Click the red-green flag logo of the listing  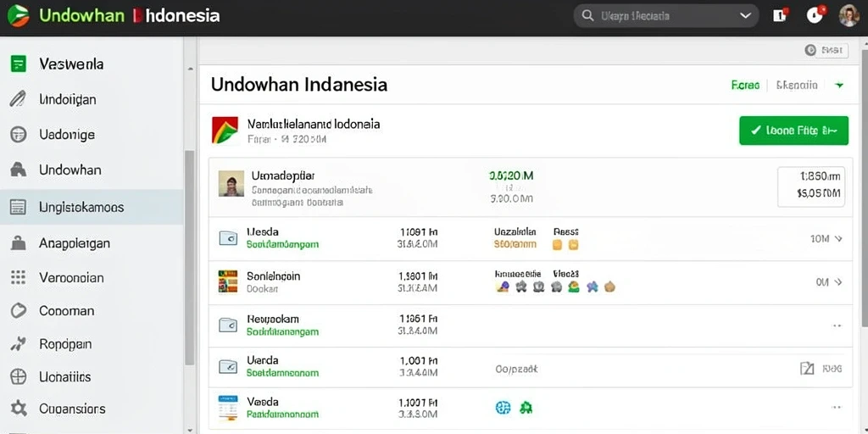click(225, 130)
